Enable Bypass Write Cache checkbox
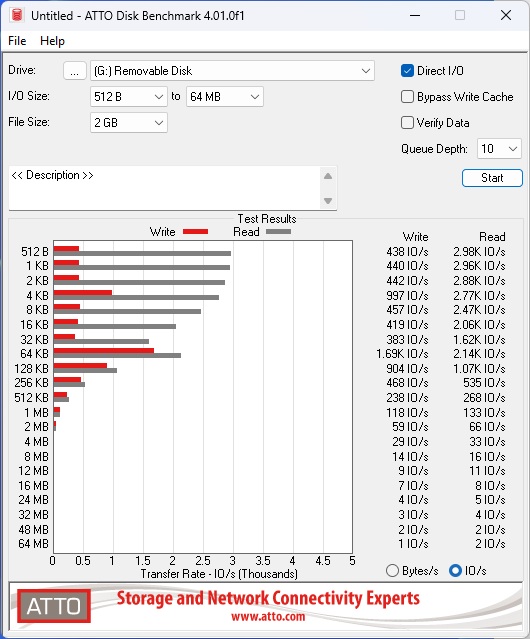The image size is (530, 639). click(407, 97)
